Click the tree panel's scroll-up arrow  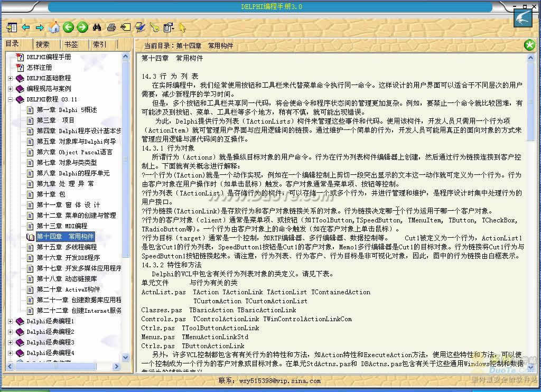(x=126, y=57)
